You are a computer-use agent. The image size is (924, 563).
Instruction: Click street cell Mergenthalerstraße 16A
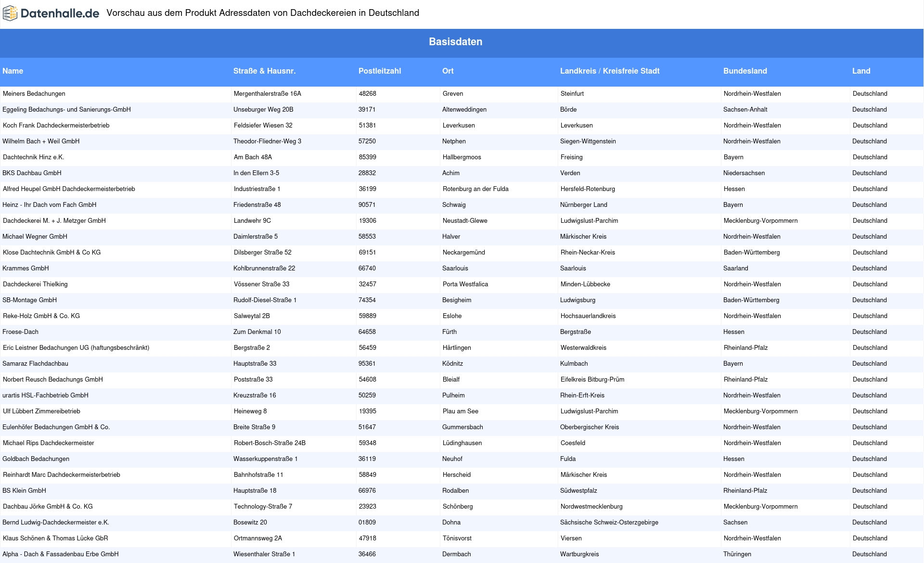(x=268, y=94)
